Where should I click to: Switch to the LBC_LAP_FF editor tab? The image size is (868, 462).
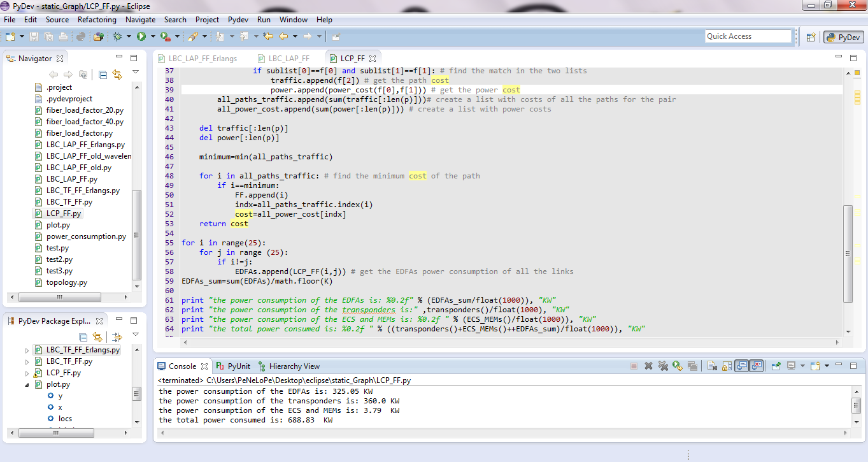pos(283,59)
